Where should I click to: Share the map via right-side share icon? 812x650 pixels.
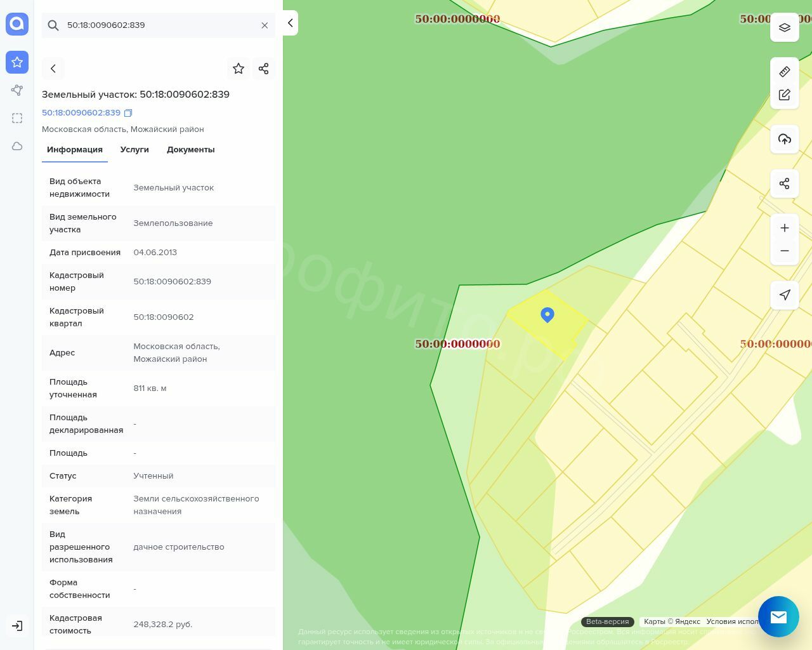[784, 183]
